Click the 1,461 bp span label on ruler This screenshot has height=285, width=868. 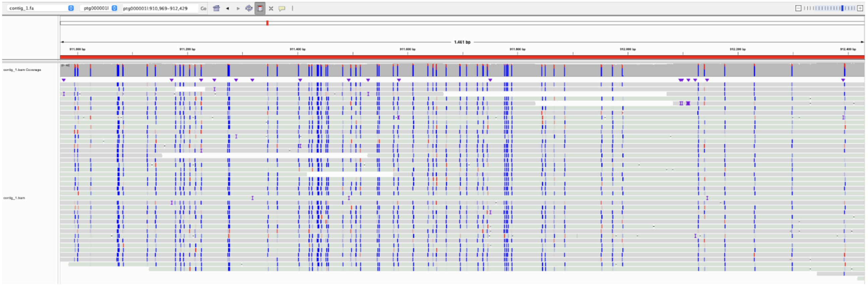coord(462,42)
